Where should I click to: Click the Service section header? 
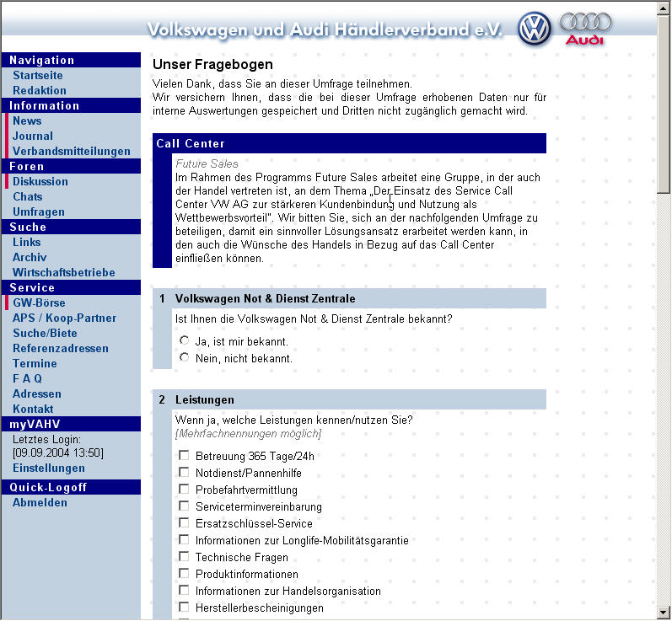tap(71, 287)
